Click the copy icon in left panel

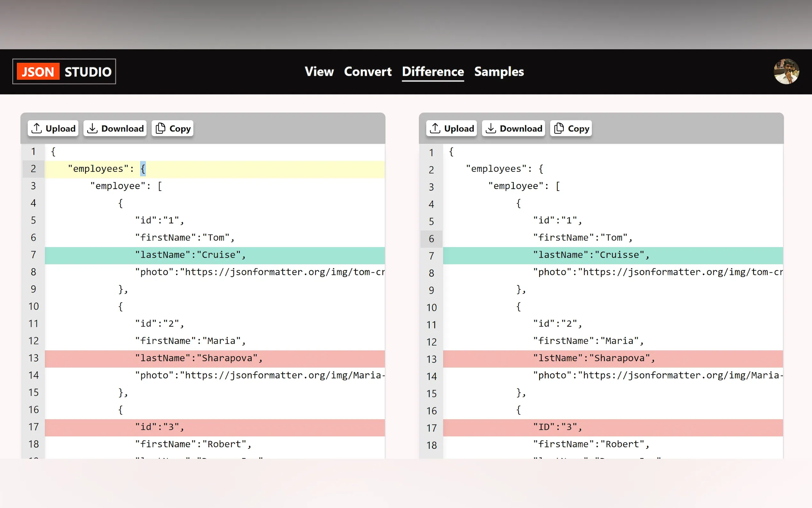pyautogui.click(x=161, y=128)
